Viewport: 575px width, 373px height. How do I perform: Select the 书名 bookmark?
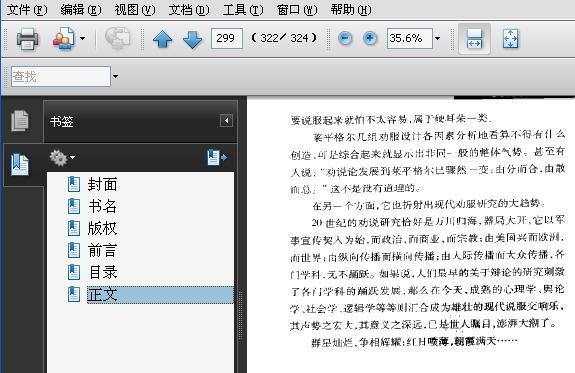coord(102,206)
